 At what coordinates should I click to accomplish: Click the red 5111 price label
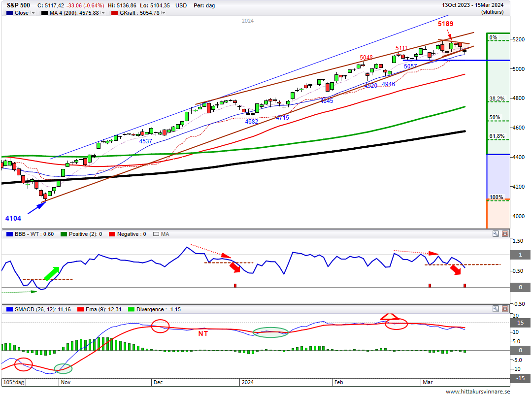coord(401,48)
